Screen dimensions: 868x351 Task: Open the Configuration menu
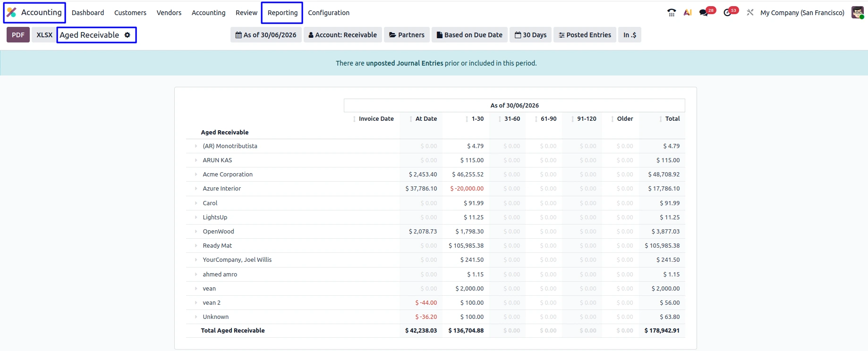click(x=329, y=13)
